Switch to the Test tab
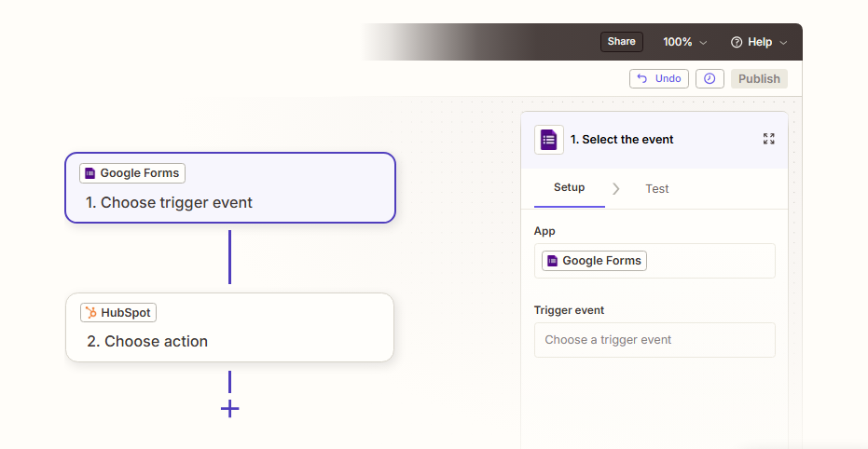This screenshot has width=868, height=449. pos(657,188)
